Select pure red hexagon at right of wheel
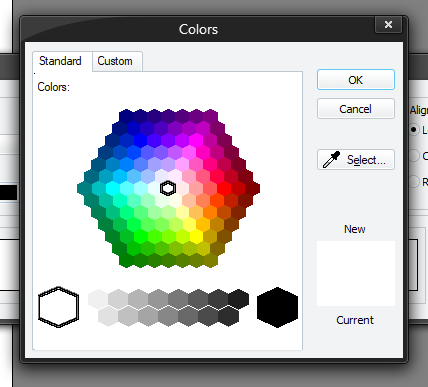This screenshot has width=428, height=387. (x=224, y=188)
